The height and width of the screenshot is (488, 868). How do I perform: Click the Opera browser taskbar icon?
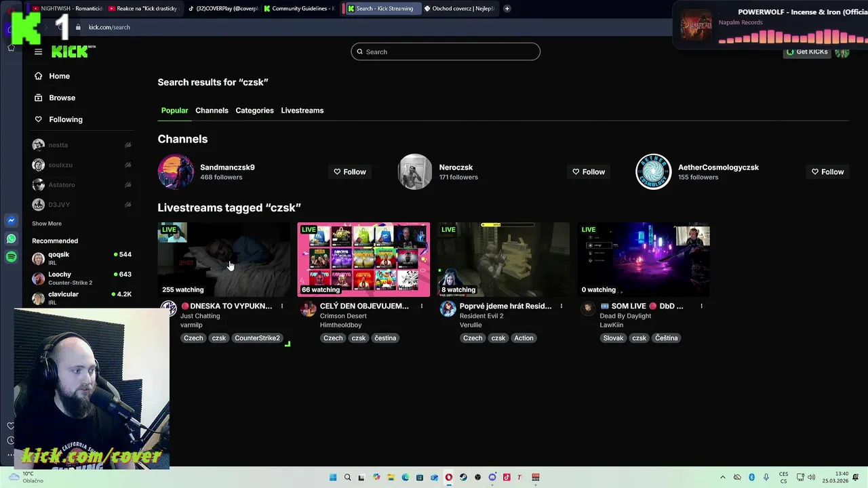[x=448, y=477]
